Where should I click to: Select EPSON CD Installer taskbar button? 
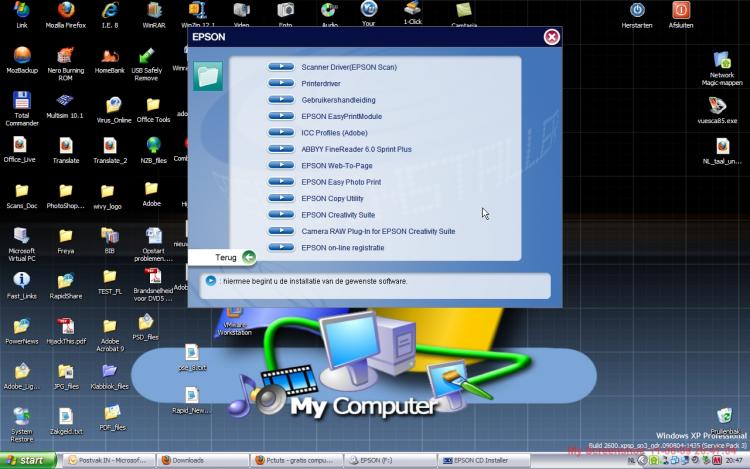tap(484, 460)
